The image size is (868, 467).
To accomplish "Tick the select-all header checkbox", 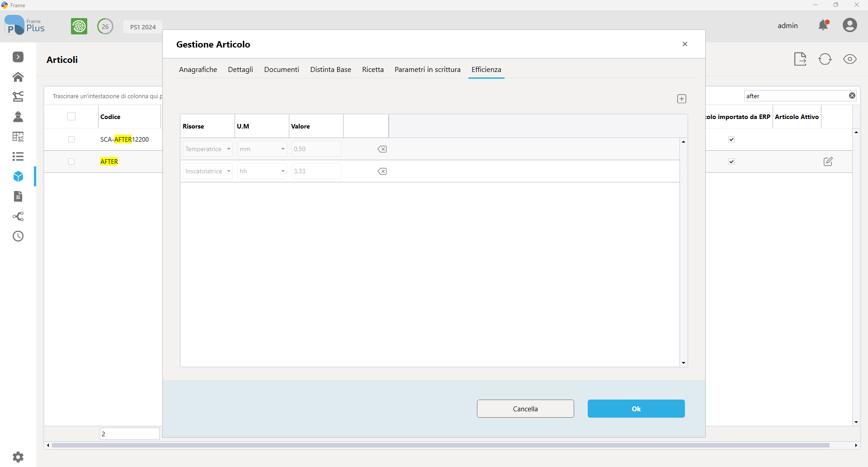I will click(x=71, y=116).
